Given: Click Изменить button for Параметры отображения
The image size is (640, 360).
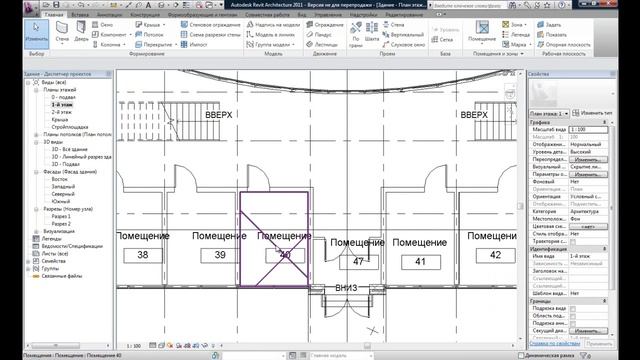Looking at the screenshot, I should (588, 174).
